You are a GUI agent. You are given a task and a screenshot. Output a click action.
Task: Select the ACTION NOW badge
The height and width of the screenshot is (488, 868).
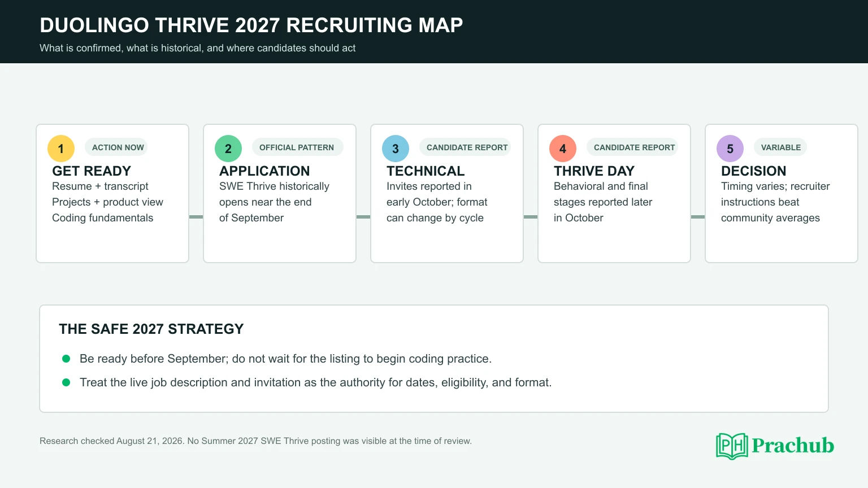click(116, 147)
